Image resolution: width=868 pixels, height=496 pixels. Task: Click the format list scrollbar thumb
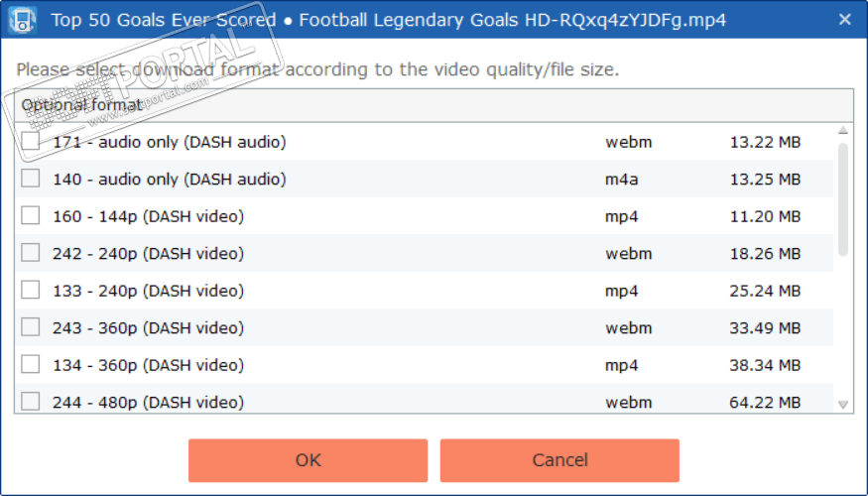(x=843, y=198)
